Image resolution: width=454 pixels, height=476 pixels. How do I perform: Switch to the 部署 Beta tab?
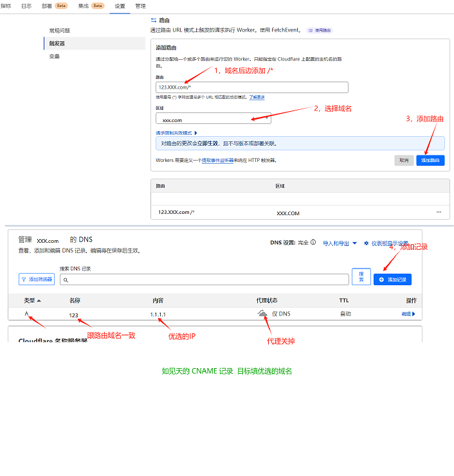(55, 6)
